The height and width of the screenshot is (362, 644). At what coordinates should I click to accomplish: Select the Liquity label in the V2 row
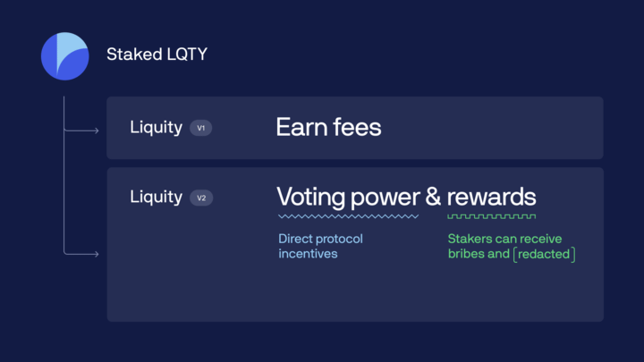(156, 198)
